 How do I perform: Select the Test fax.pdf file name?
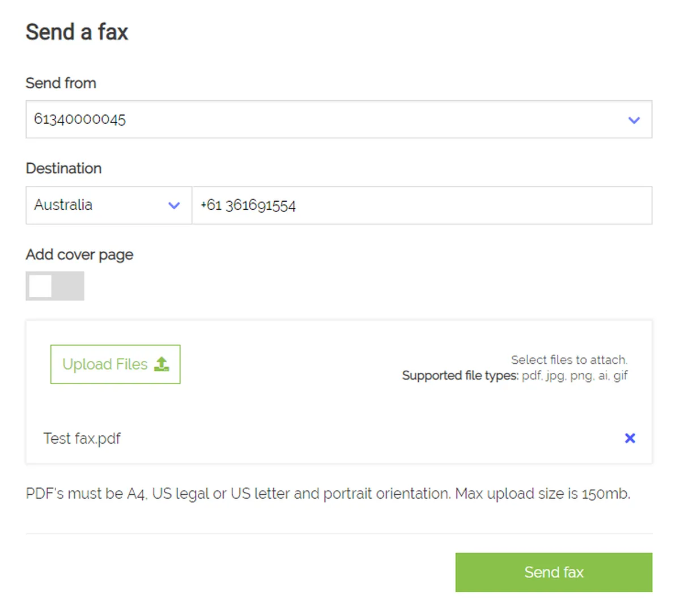(82, 439)
